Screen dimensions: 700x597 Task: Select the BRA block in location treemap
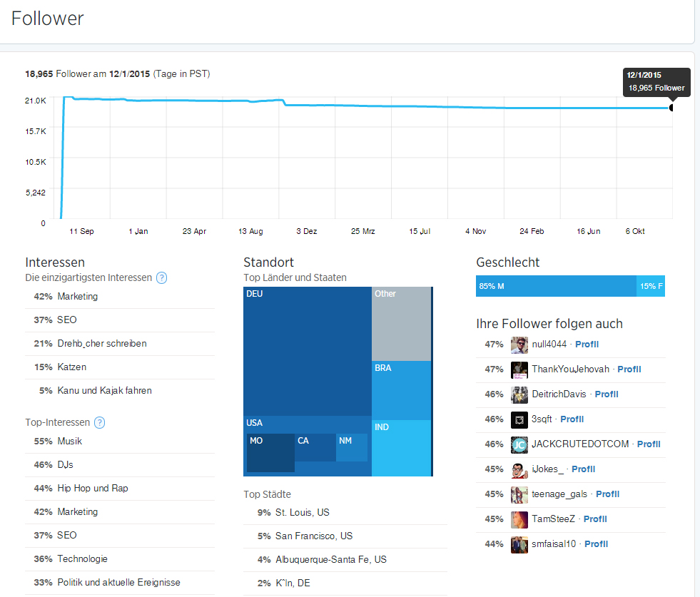click(x=402, y=390)
